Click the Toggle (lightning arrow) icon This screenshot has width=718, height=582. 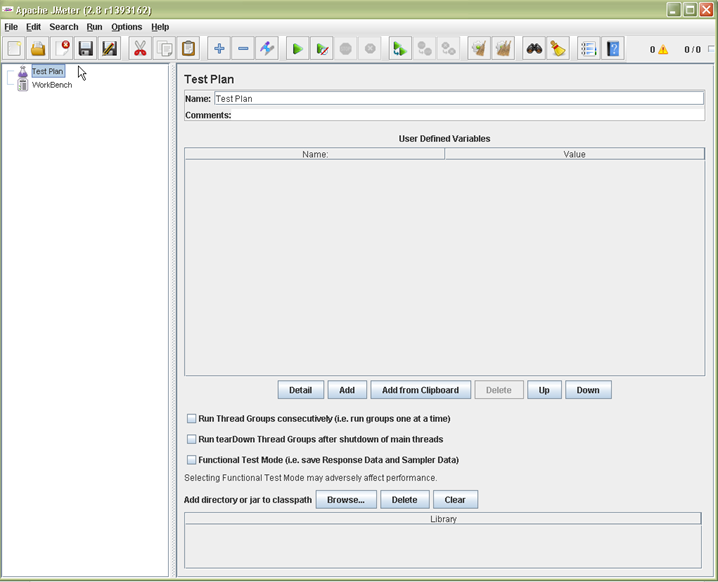267,49
